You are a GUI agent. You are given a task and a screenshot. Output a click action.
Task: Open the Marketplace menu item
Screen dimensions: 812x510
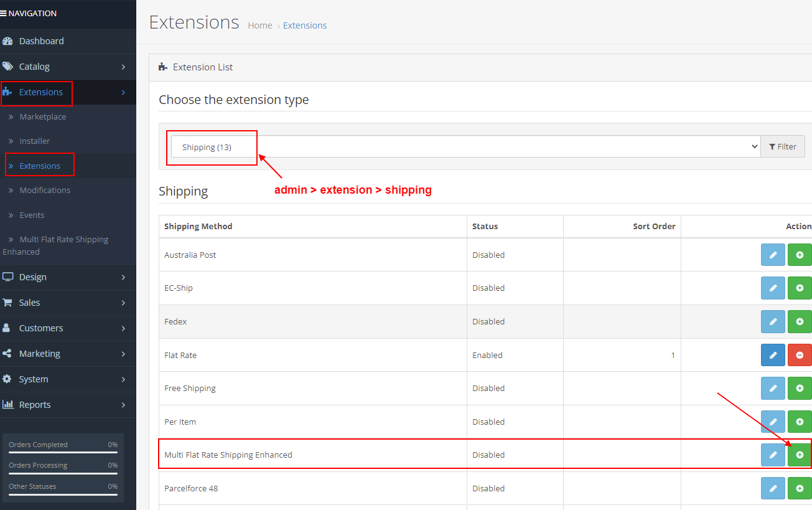(43, 116)
